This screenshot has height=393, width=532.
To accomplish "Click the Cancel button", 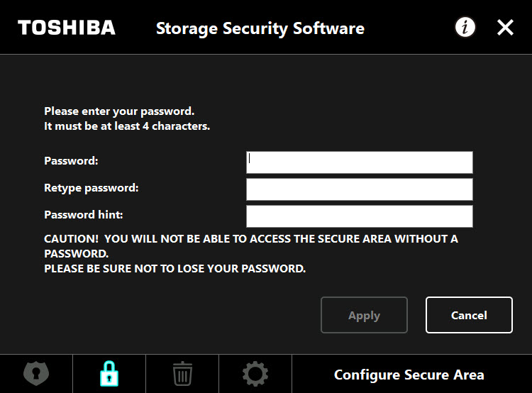I will [x=469, y=315].
